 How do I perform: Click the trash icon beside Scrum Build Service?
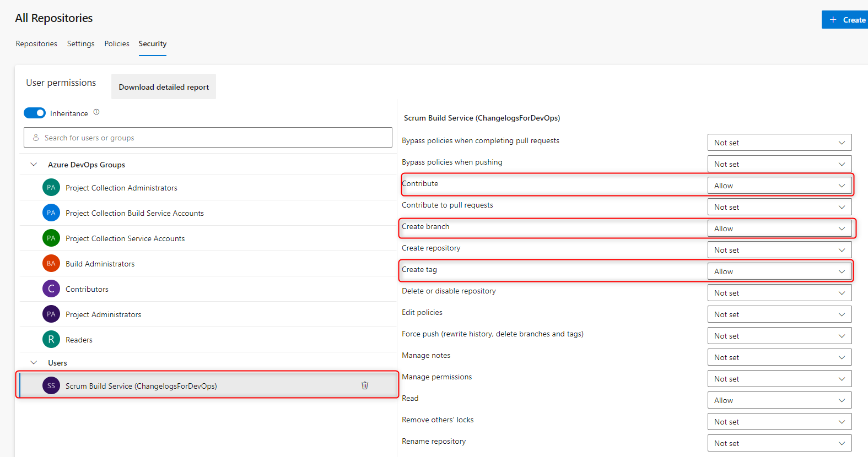364,385
